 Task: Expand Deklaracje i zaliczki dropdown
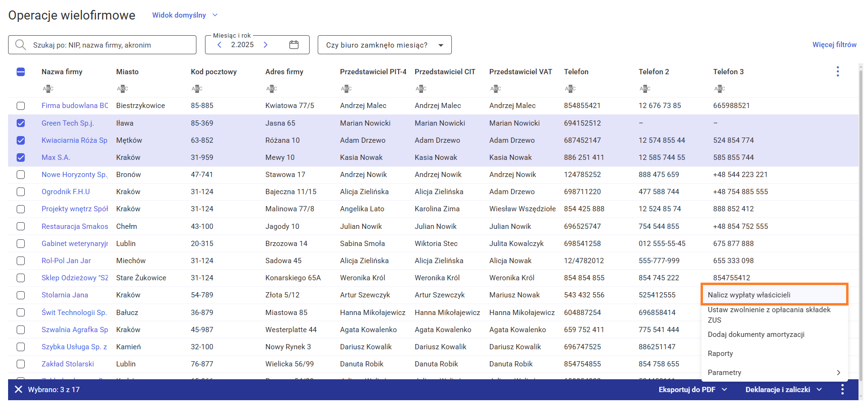coord(783,389)
